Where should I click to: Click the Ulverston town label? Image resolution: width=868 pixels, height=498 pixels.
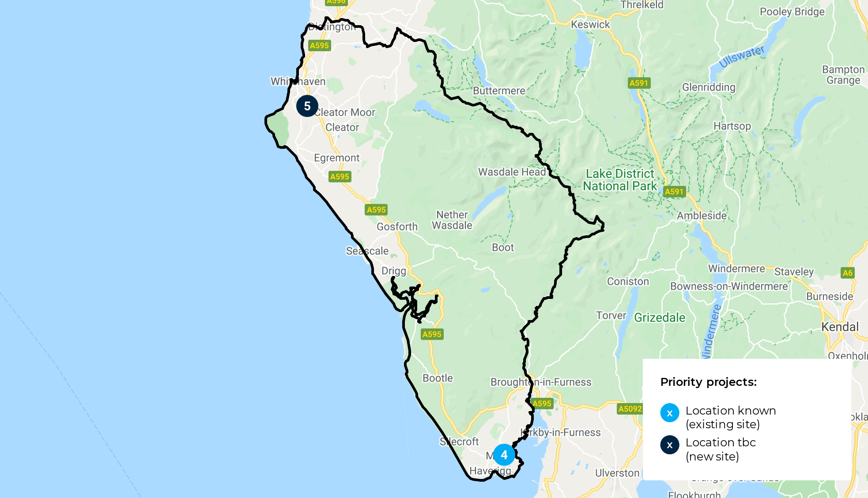617,473
